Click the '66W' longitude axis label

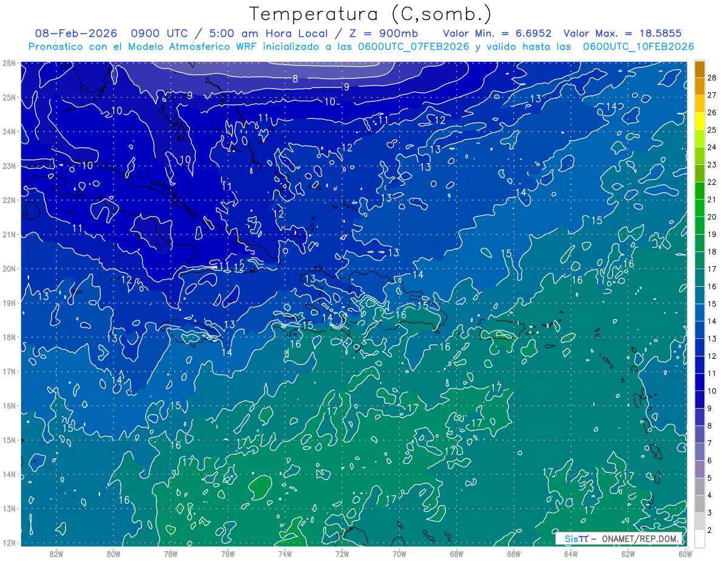(x=513, y=554)
